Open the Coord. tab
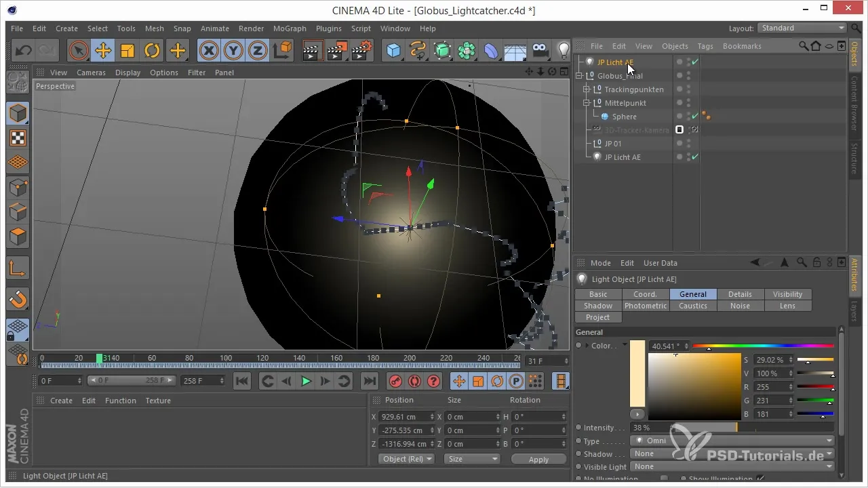Image resolution: width=868 pixels, height=488 pixels. point(646,294)
